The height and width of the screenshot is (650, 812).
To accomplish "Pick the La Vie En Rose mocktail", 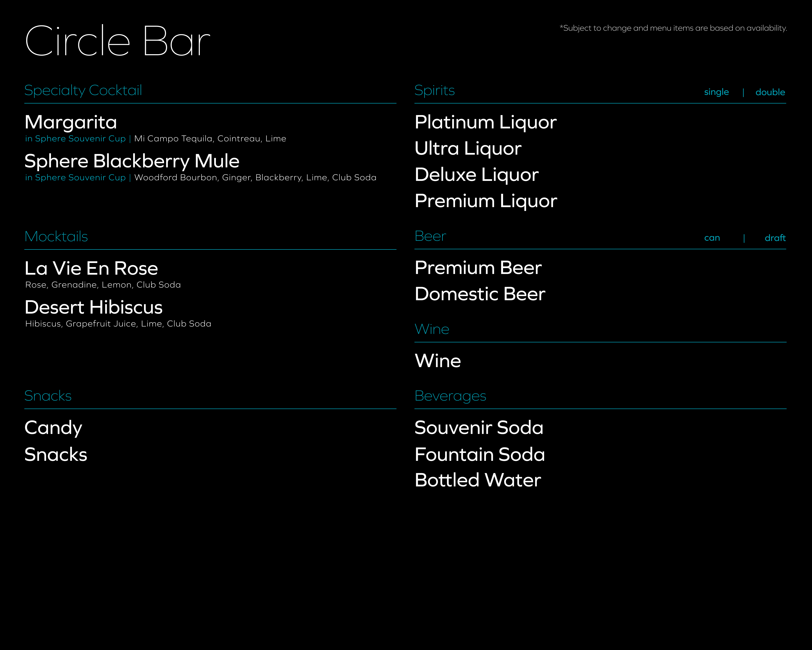I will pos(91,268).
